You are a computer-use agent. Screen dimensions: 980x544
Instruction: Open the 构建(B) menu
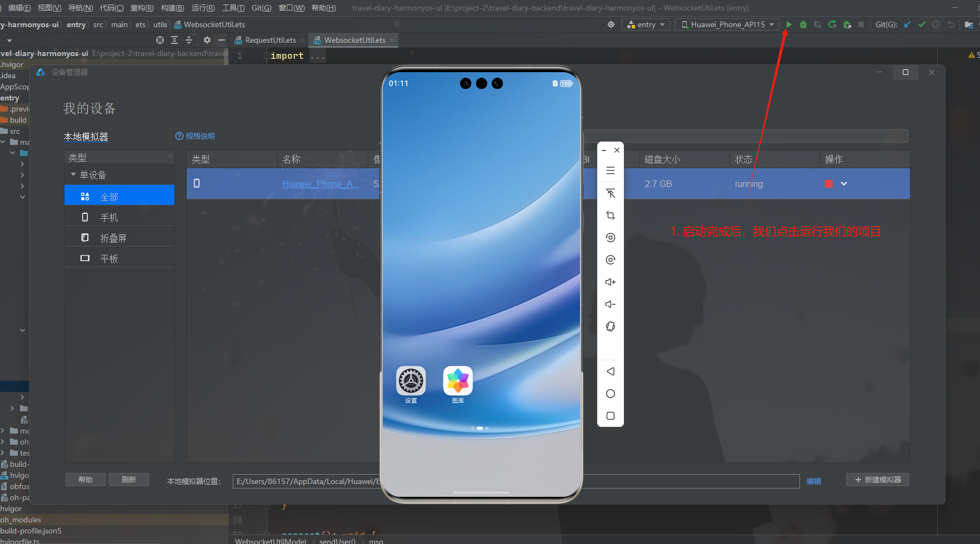(172, 8)
